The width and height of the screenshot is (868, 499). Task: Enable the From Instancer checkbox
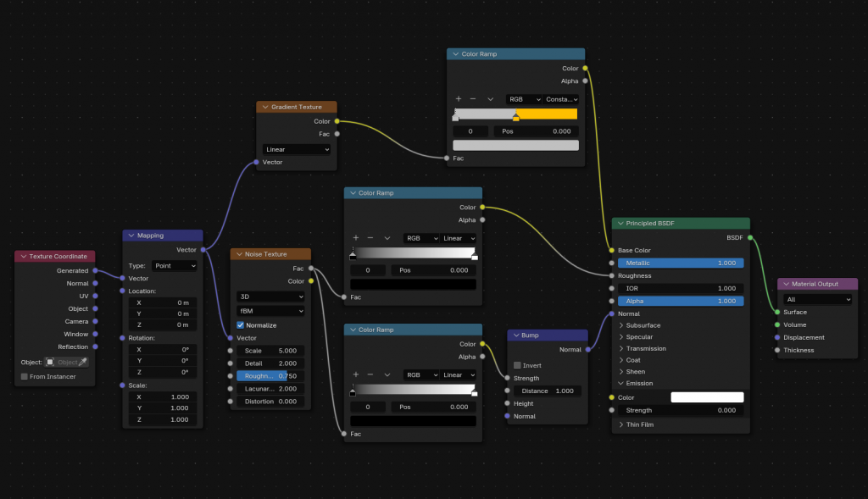tap(24, 376)
